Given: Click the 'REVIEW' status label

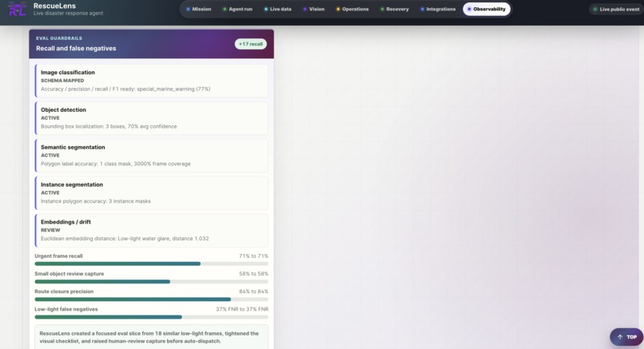Looking at the screenshot, I should click(x=50, y=230).
